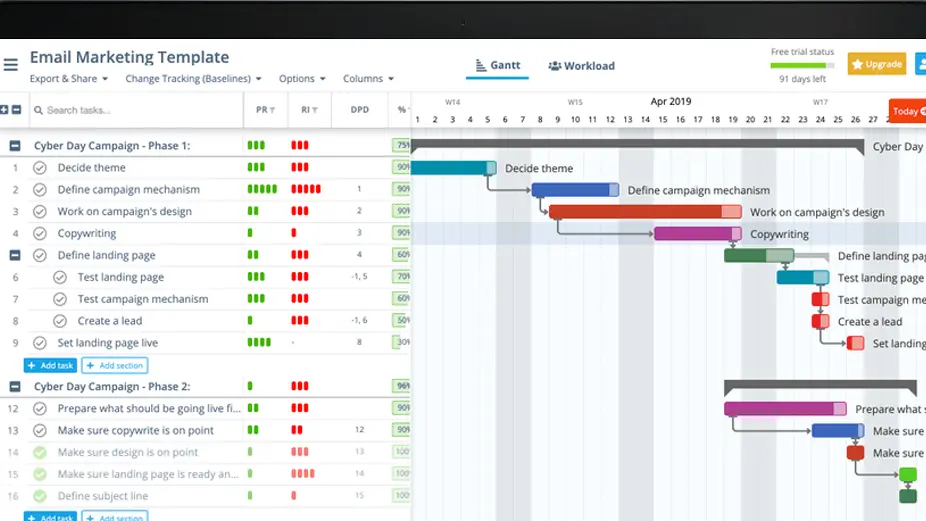
Task: Click the Search tasks input field
Action: click(140, 110)
